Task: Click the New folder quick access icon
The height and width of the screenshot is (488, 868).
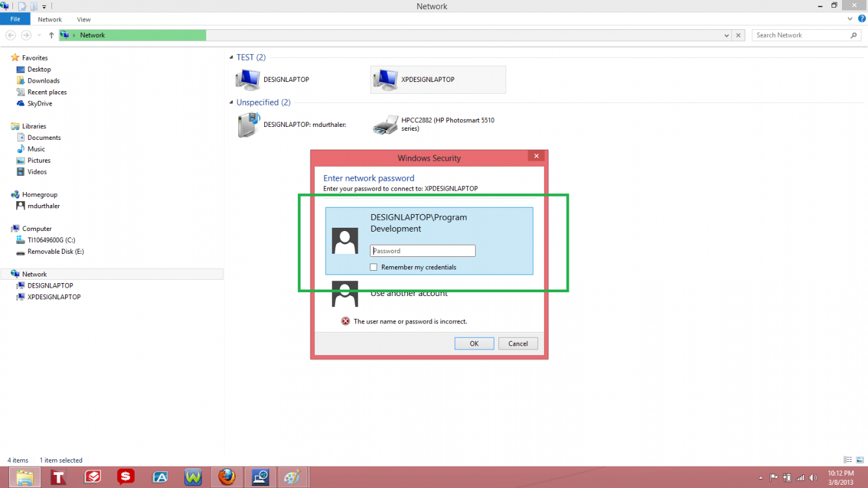Action: [33, 6]
